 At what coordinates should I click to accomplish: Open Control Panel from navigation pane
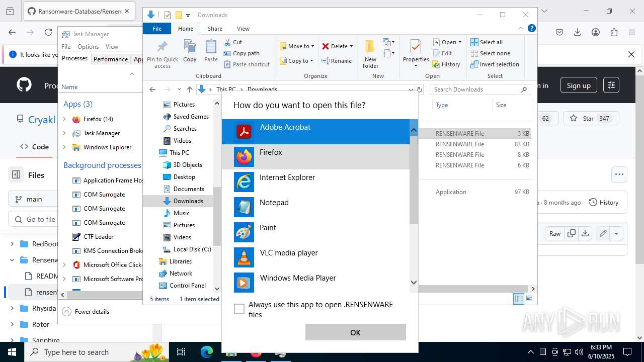(182, 286)
